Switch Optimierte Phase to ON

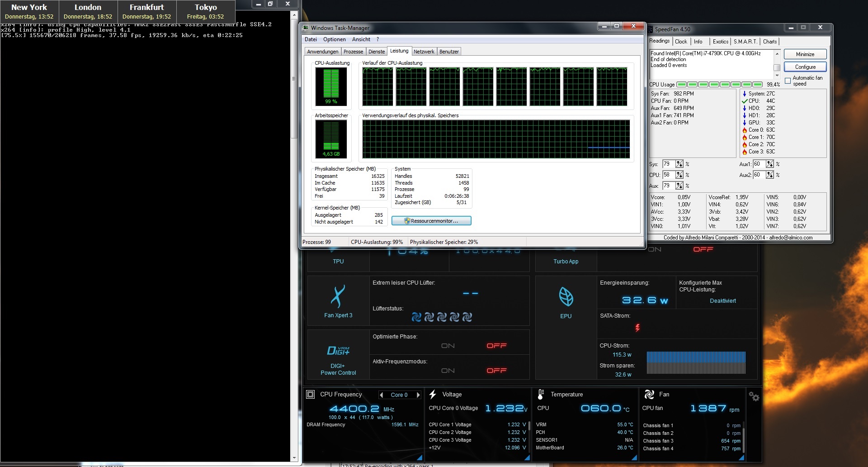tap(448, 346)
